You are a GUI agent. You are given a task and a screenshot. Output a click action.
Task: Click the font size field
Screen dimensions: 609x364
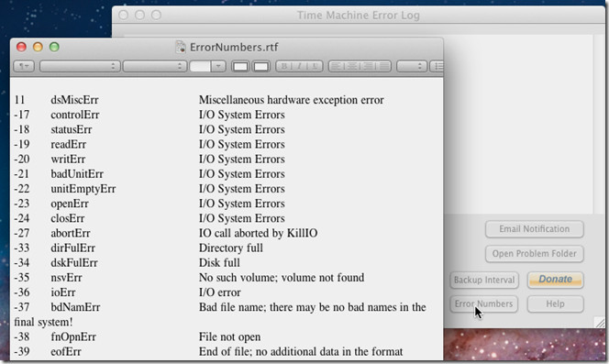pyautogui.click(x=200, y=66)
